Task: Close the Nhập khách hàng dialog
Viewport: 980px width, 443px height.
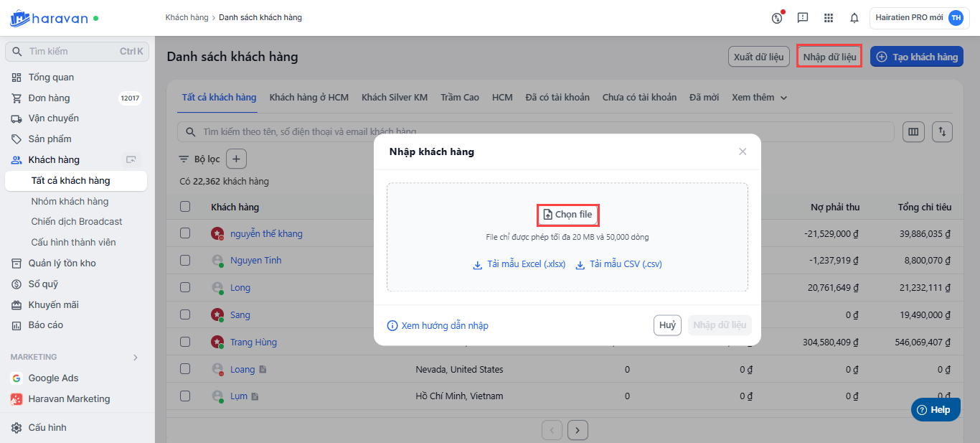Action: 743,151
